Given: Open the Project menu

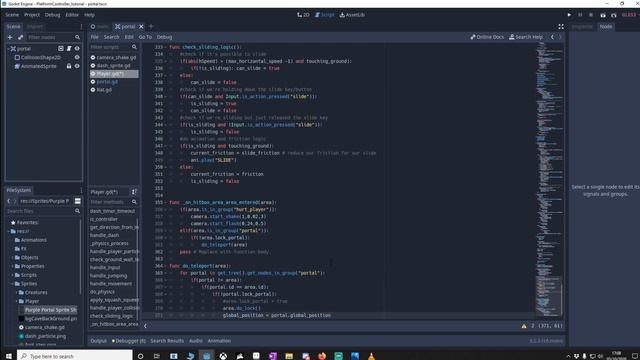Looking at the screenshot, I should (32, 15).
